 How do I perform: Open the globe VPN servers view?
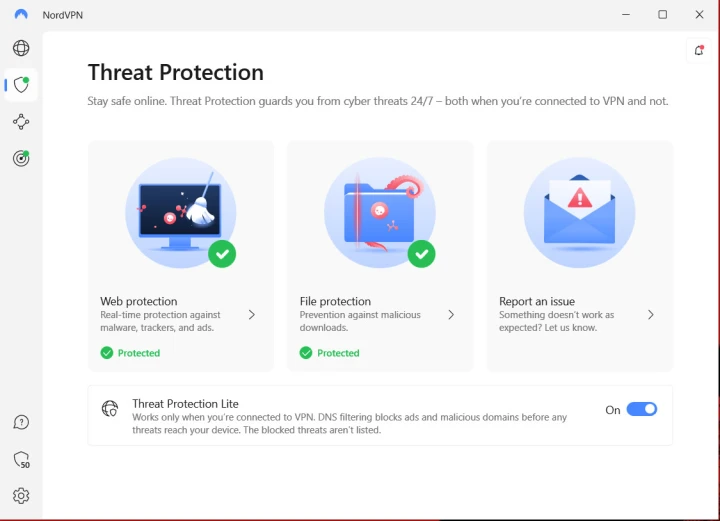tap(21, 48)
